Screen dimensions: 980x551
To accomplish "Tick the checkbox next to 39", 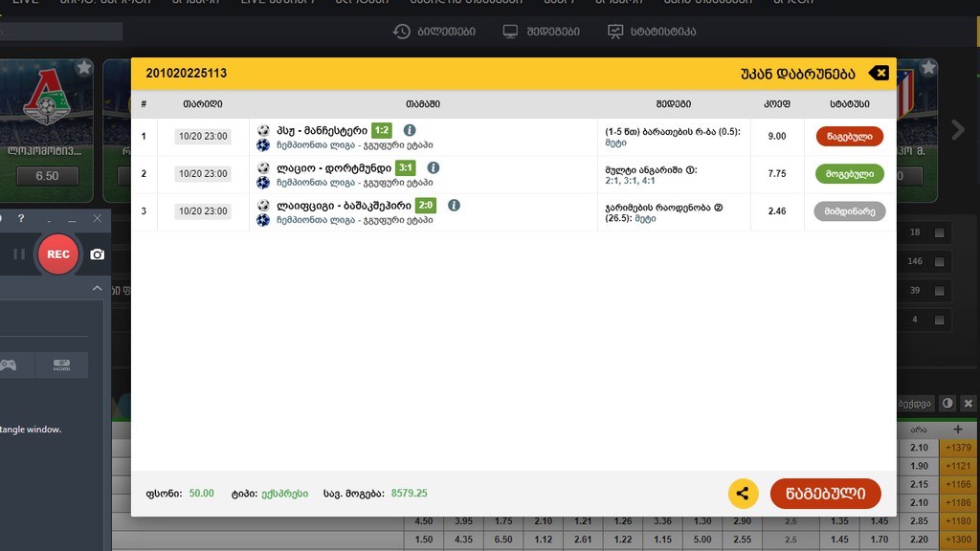I will pos(940,291).
